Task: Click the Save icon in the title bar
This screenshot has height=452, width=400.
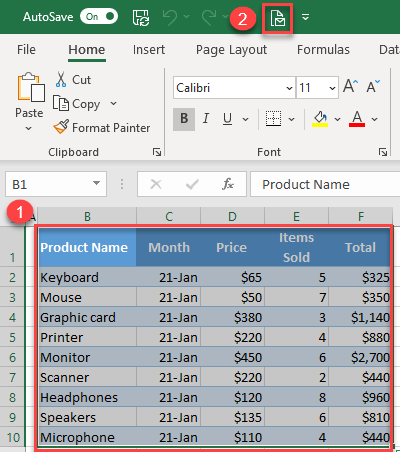Action: point(141,17)
